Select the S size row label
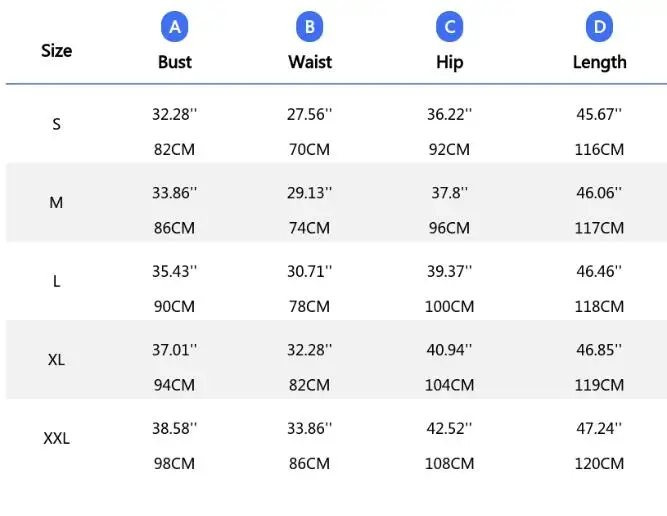The image size is (667, 516). click(x=57, y=125)
